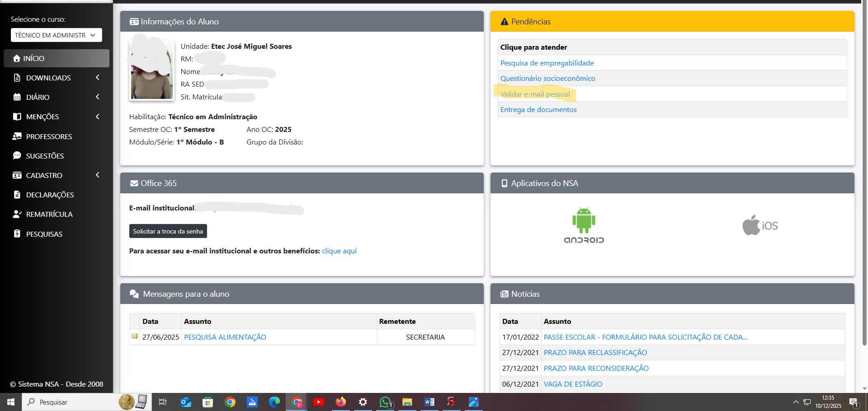The image size is (868, 411).
Task: Open the Questionário socioeconômico link
Action: 547,79
